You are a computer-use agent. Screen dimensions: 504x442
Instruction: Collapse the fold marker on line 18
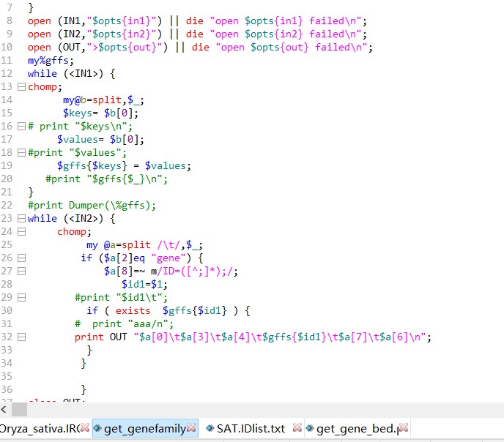pos(21,153)
